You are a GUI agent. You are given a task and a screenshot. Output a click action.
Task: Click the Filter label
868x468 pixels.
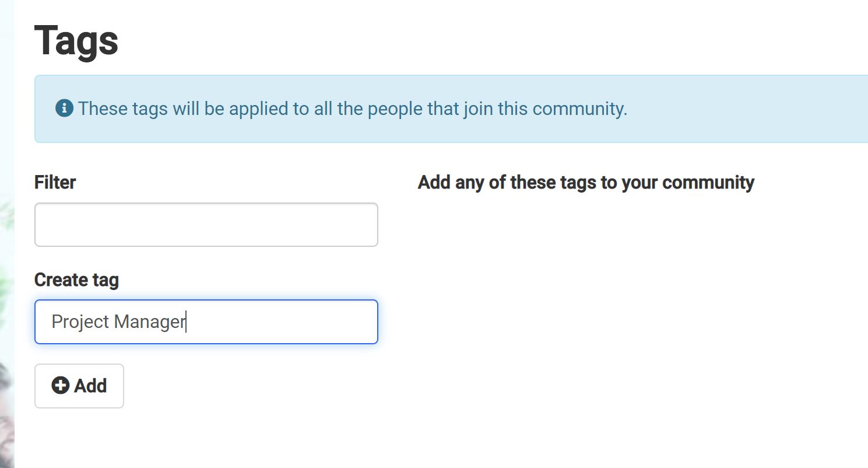[55, 182]
